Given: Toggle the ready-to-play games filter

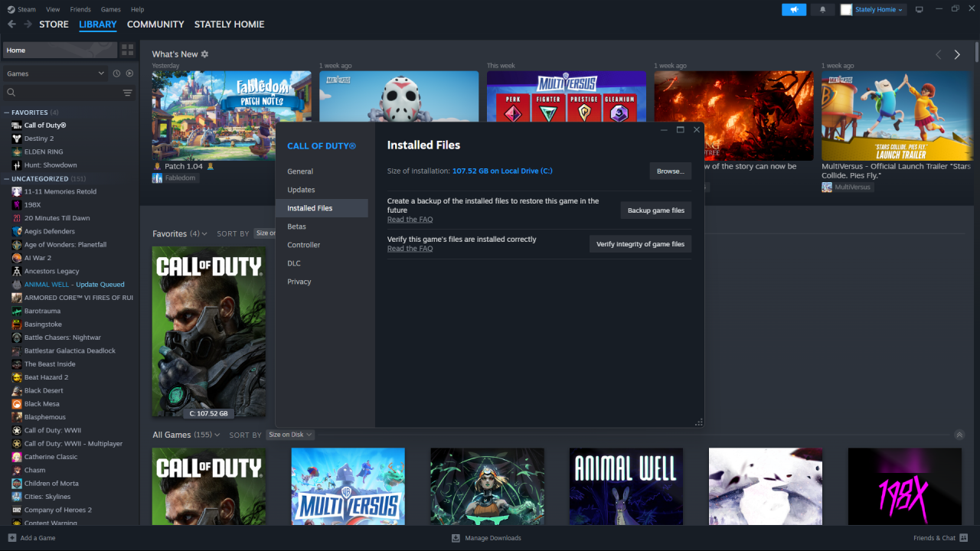Looking at the screenshot, I should tap(129, 73).
